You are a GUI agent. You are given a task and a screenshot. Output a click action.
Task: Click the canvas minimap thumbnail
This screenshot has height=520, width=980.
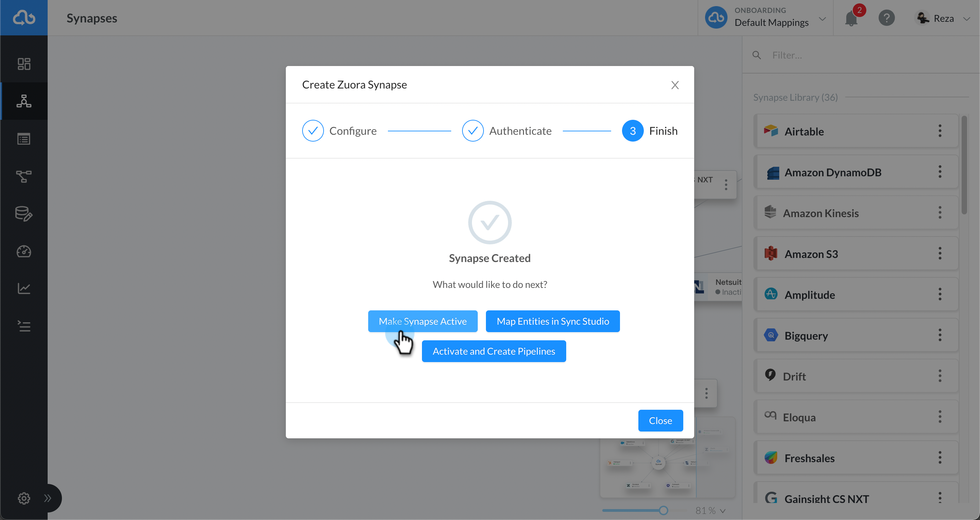click(667, 468)
